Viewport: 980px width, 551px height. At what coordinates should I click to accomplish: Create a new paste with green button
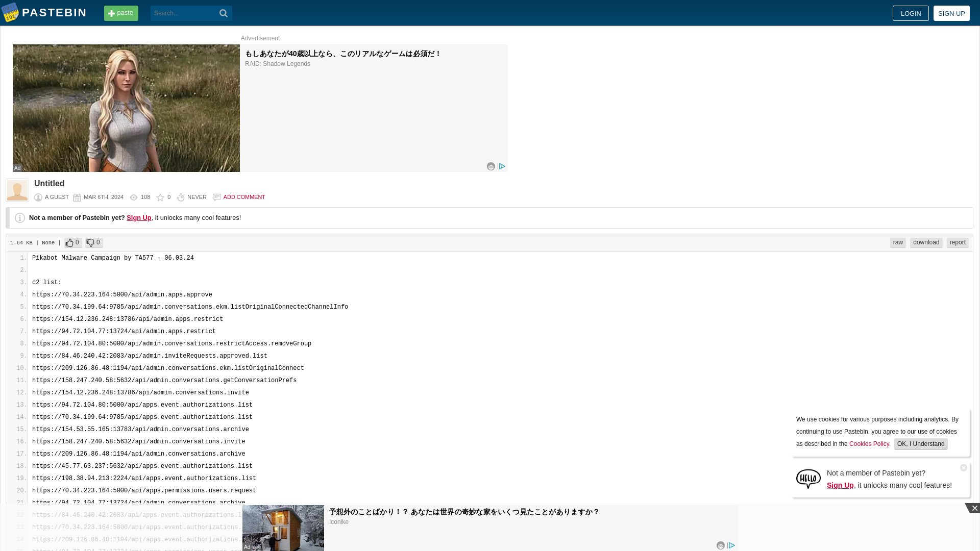121,13
